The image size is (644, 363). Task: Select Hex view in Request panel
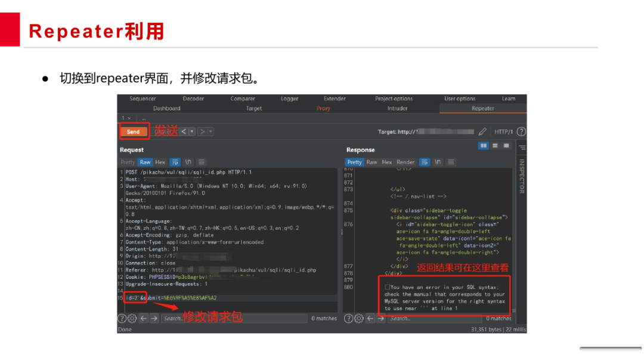(x=160, y=162)
